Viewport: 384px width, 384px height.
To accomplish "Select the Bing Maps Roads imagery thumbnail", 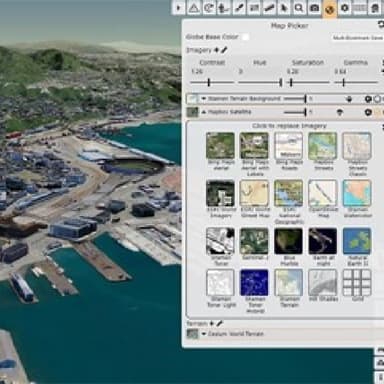I will click(289, 146).
